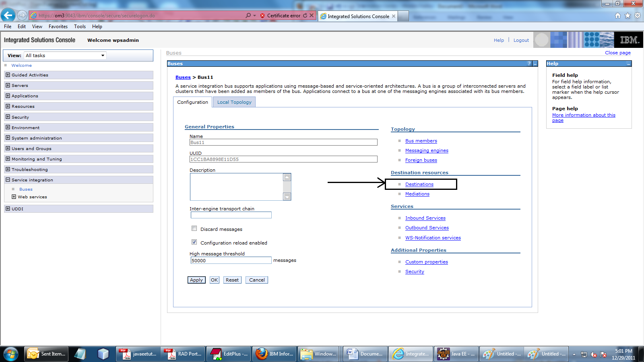Open the Favorites star icon
This screenshot has width=644, height=362.
point(627,16)
